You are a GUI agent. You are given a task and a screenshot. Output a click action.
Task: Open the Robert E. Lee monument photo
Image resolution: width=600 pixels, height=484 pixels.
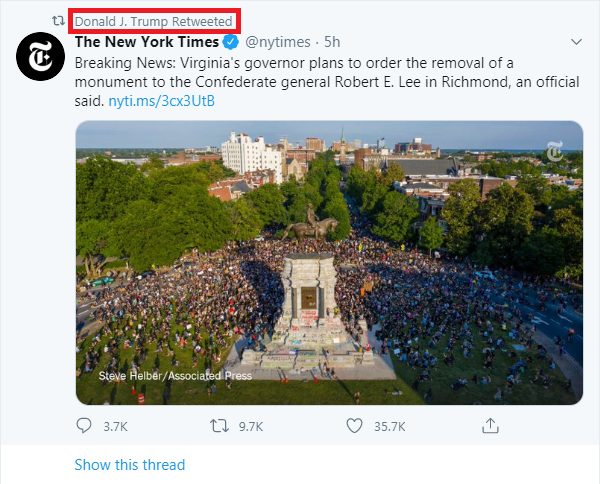(329, 262)
